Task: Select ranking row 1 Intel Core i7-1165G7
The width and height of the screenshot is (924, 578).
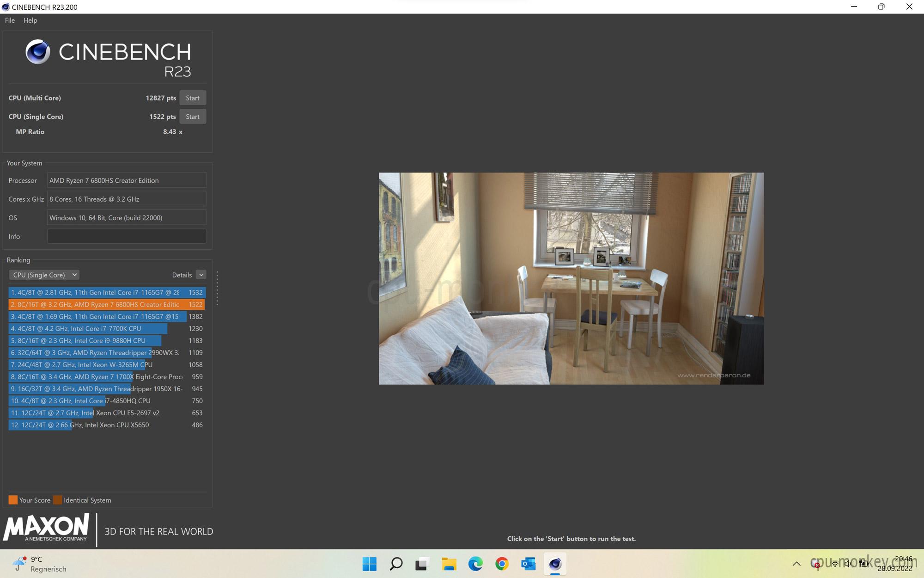Action: coord(107,292)
